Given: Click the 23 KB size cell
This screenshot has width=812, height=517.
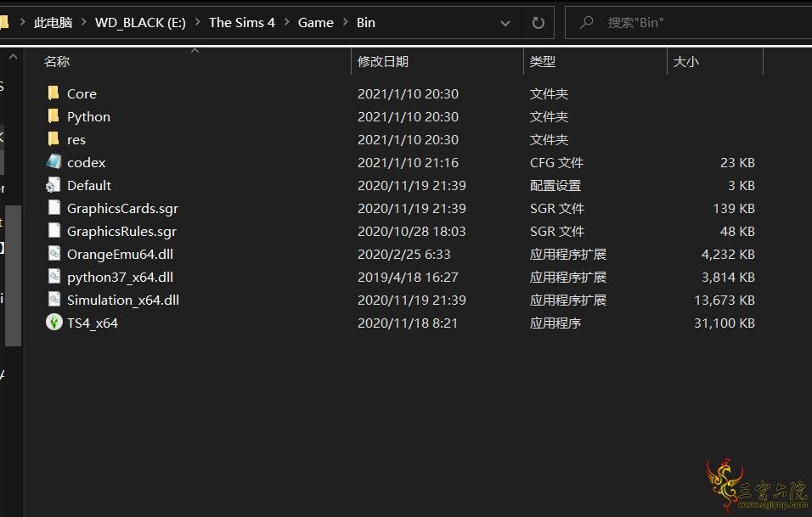Looking at the screenshot, I should pyautogui.click(x=737, y=162).
